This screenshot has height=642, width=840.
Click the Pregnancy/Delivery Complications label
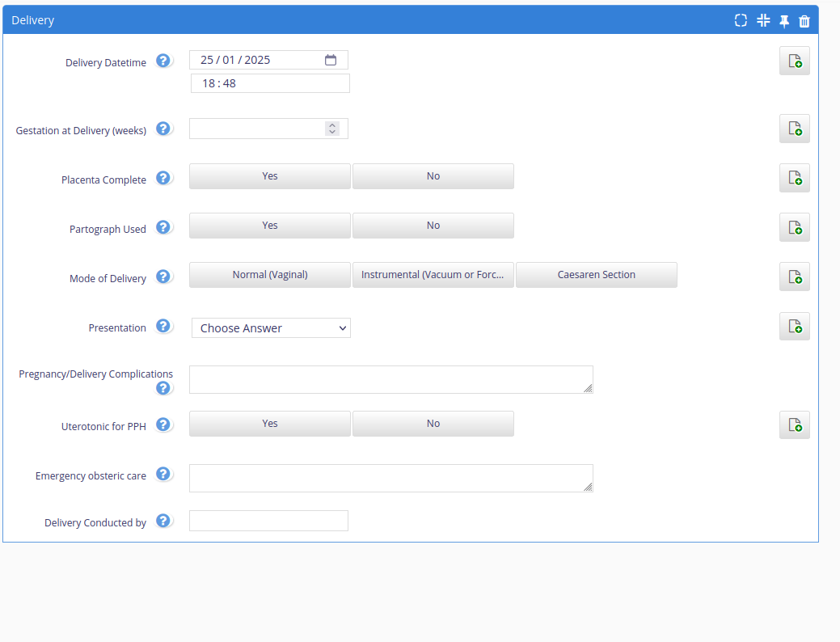[96, 374]
